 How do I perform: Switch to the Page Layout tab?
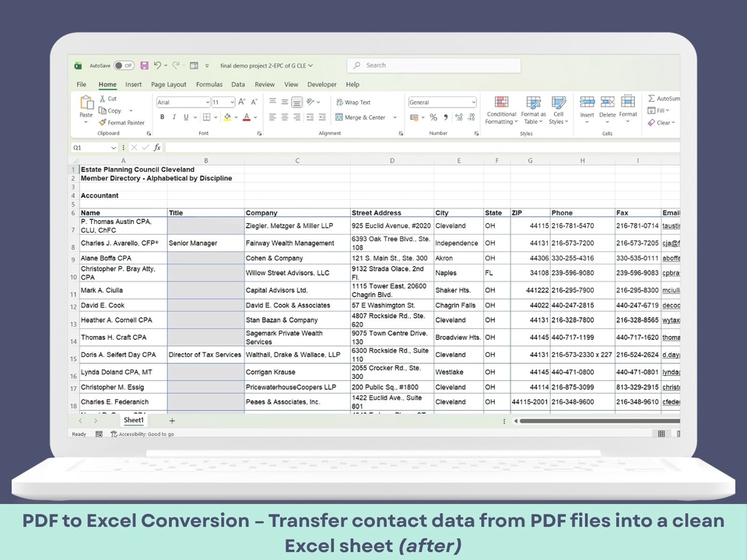(168, 85)
